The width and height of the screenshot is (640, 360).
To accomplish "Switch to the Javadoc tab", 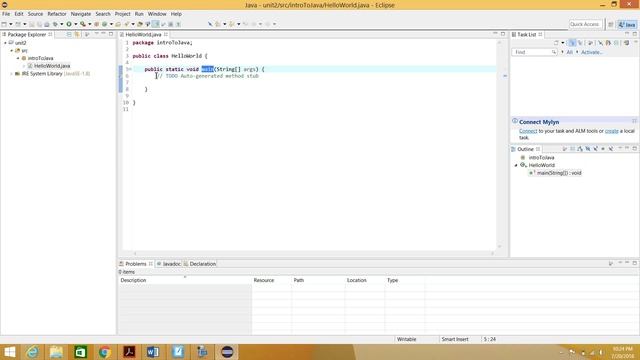I will (x=169, y=264).
